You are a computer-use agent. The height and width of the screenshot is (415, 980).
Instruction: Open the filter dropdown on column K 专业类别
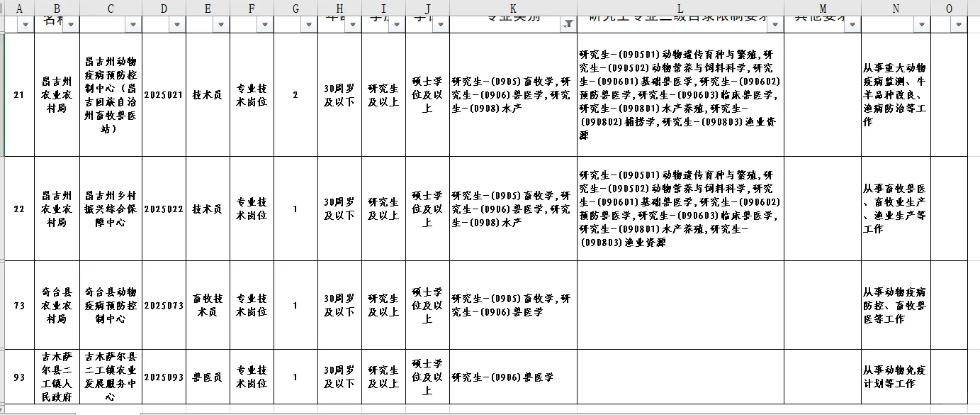(569, 25)
